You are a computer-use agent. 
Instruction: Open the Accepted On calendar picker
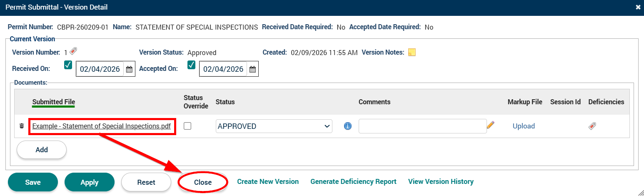tap(252, 69)
